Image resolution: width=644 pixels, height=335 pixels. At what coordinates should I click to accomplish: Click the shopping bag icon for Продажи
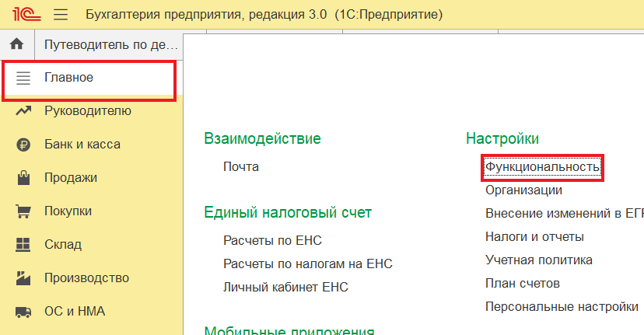pos(23,178)
